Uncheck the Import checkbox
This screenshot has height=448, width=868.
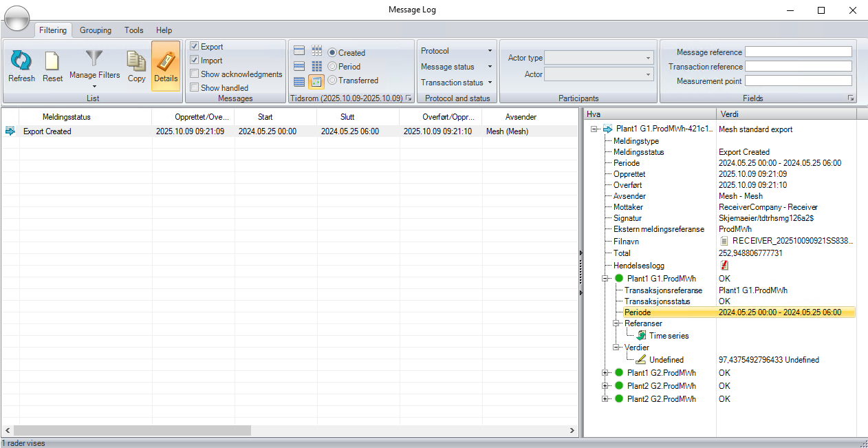tap(195, 60)
